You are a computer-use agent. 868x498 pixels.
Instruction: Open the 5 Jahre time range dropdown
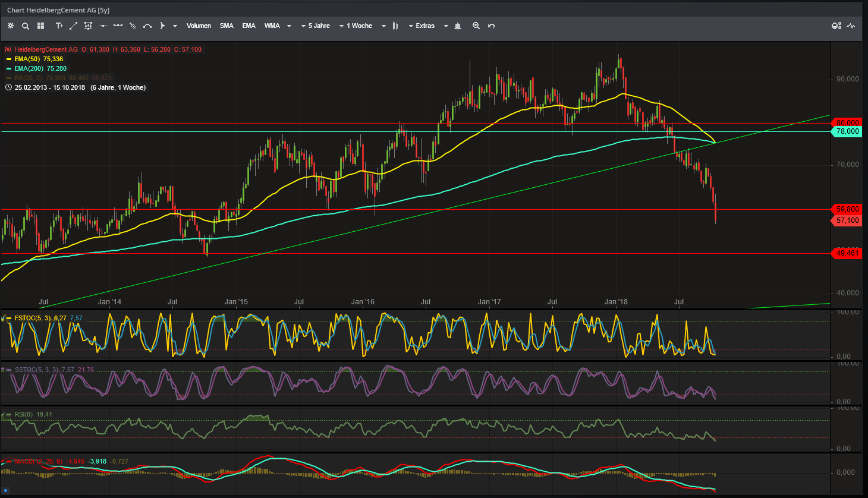point(316,26)
